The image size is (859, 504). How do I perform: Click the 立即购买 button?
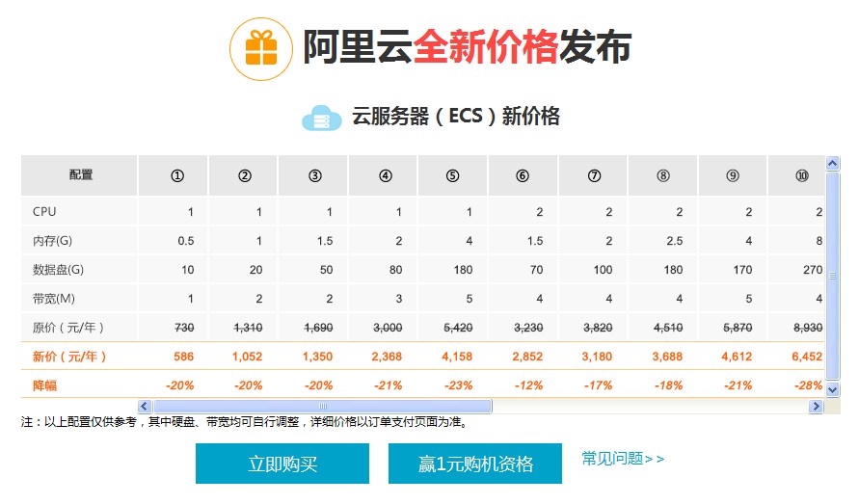tap(282, 464)
